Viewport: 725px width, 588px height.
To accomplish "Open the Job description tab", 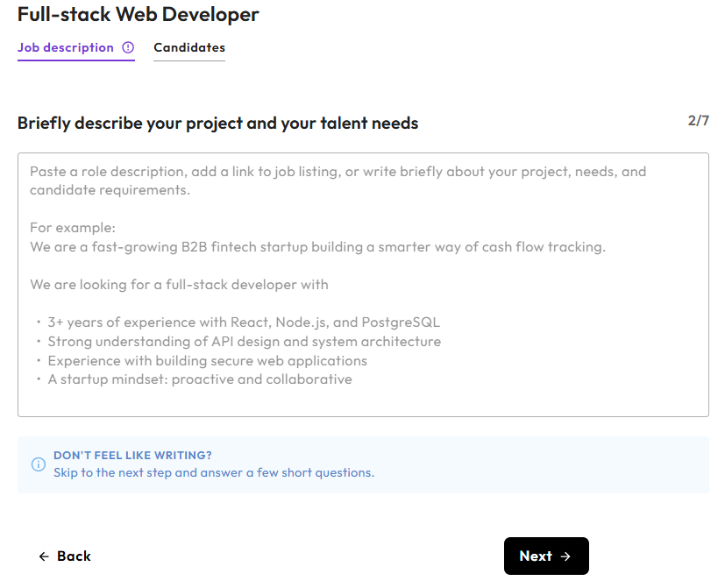I will tap(66, 48).
